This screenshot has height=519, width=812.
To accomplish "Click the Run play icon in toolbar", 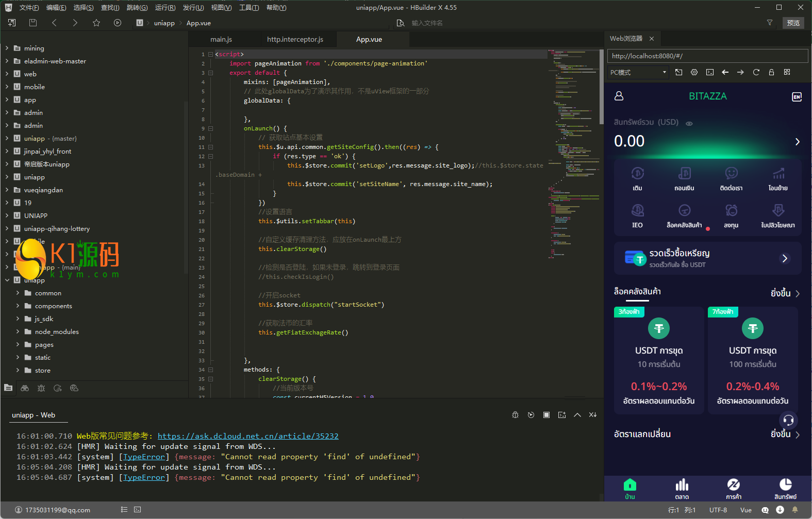I will 118,23.
